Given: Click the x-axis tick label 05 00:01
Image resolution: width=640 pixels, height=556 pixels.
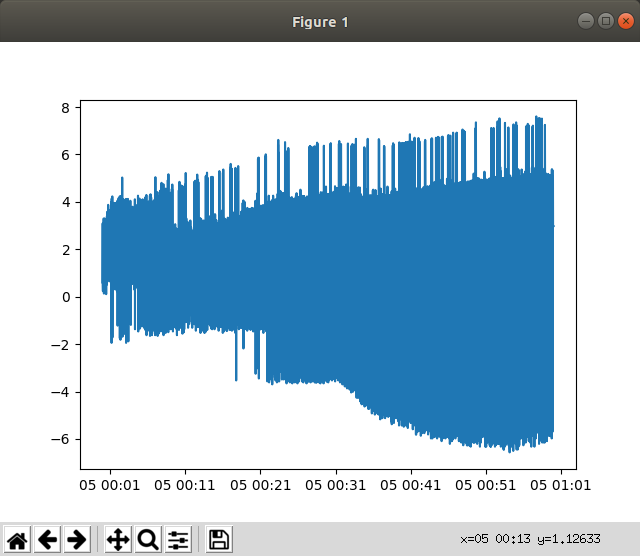Looking at the screenshot, I should (110, 487).
